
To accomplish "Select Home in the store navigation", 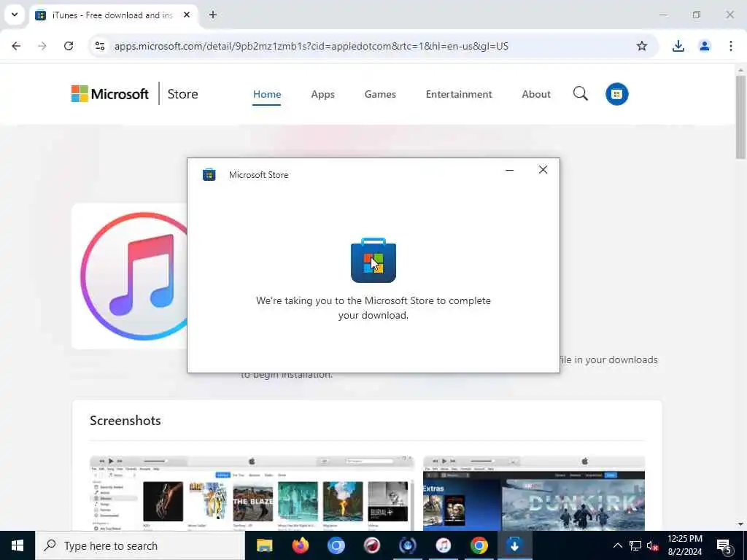I will [267, 94].
